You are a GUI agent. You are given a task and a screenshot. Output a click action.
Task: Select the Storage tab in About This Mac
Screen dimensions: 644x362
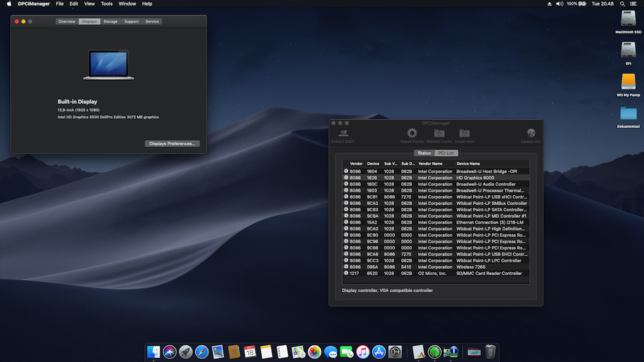tap(110, 21)
